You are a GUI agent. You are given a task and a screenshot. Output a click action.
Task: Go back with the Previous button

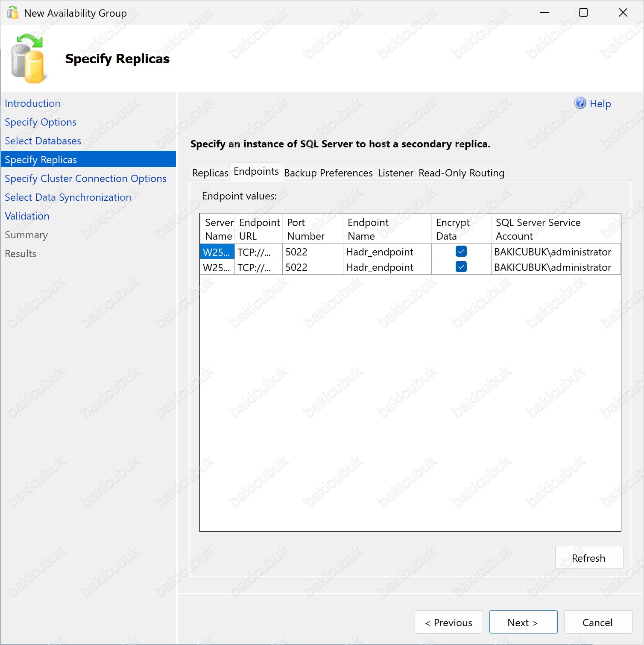point(448,622)
